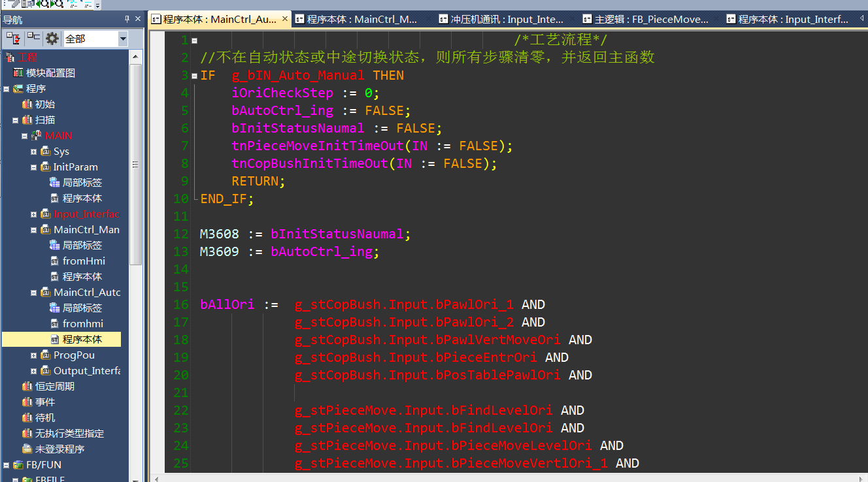
Task: Open 局部标签 under MainCtrl_Man
Action: (82, 246)
